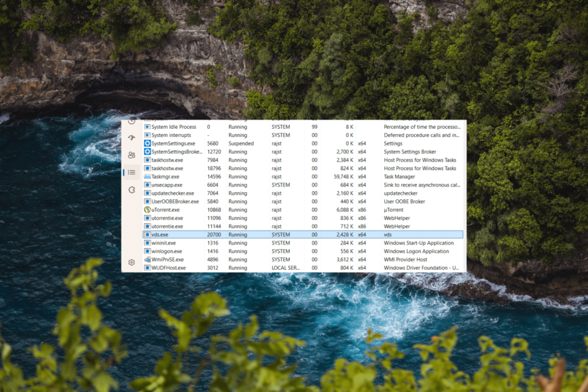588x392 pixels.
Task: Open the Services section
Action: [132, 189]
